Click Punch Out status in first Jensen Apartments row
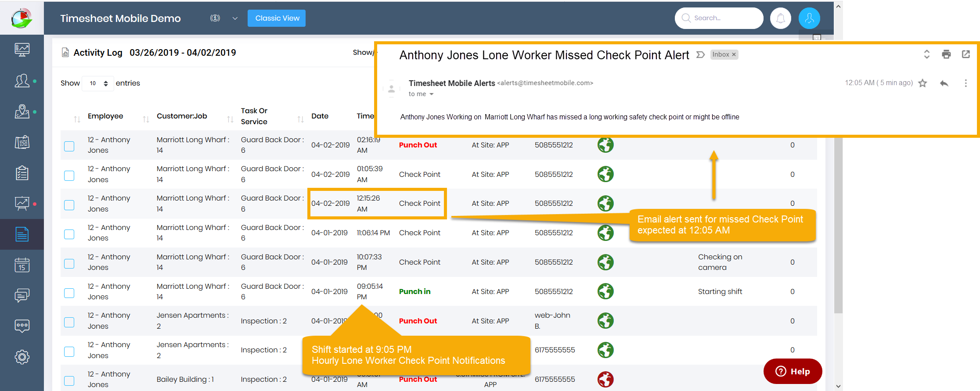The image size is (980, 391). coord(418,321)
